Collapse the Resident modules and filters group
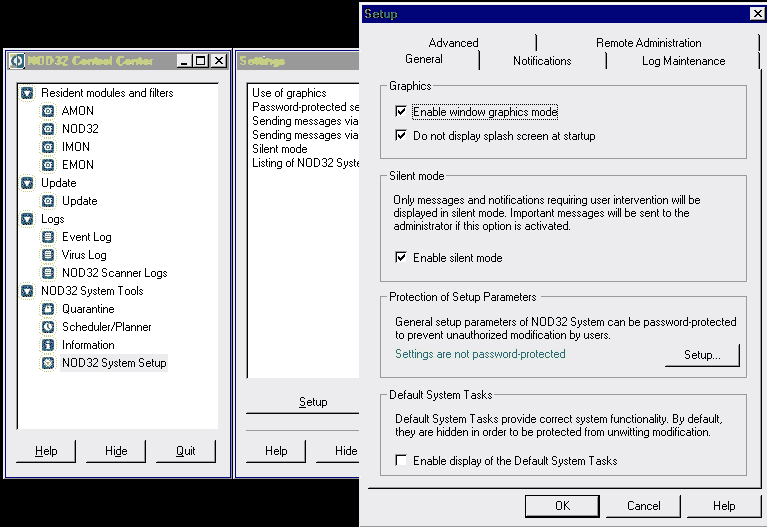The image size is (767, 527). [27, 93]
